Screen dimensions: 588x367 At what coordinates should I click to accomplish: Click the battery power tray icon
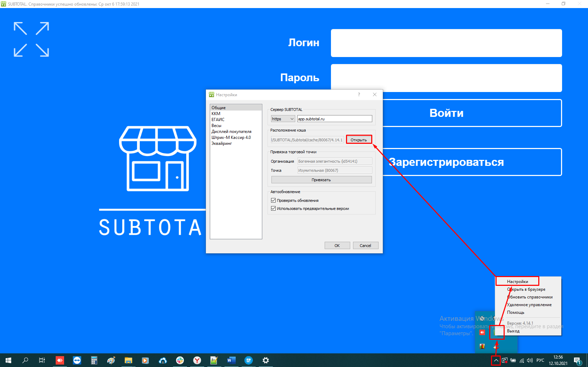point(513,360)
